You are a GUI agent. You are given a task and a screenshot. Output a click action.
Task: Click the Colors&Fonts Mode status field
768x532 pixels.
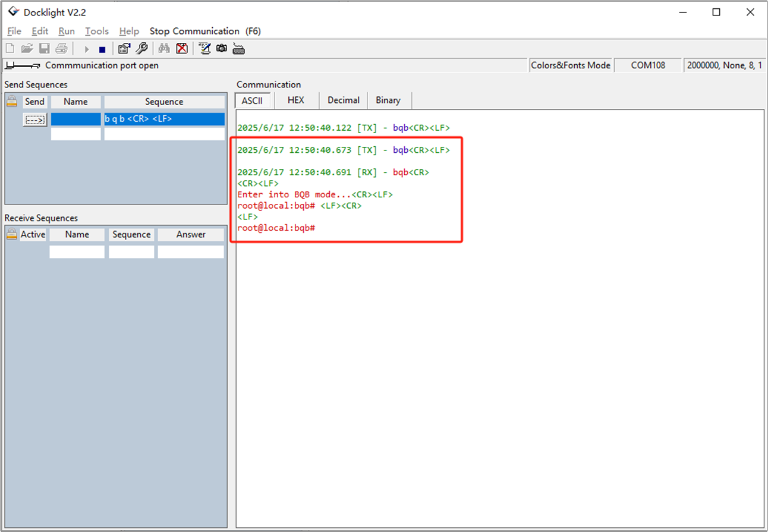click(x=571, y=65)
